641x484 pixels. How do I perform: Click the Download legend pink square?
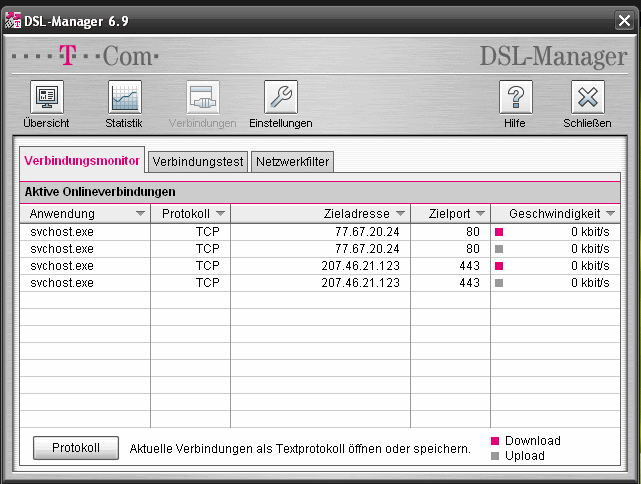[x=495, y=441]
